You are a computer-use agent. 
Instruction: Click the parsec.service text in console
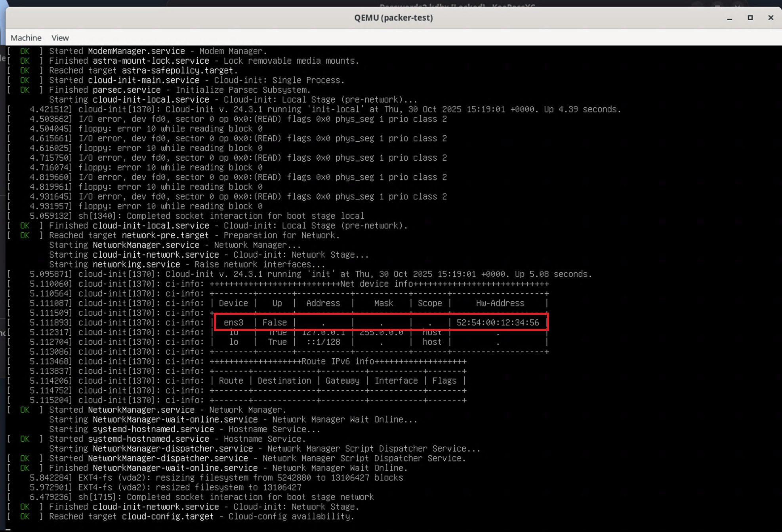coord(126,90)
